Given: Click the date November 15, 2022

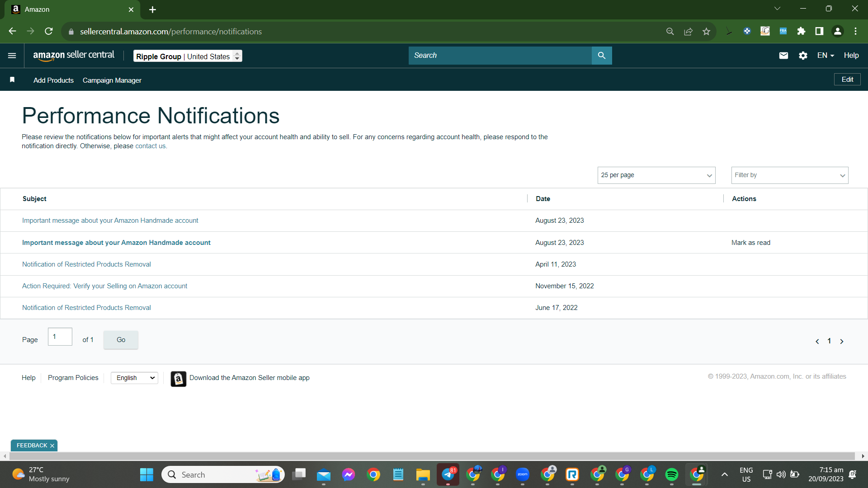Looking at the screenshot, I should click(x=564, y=286).
